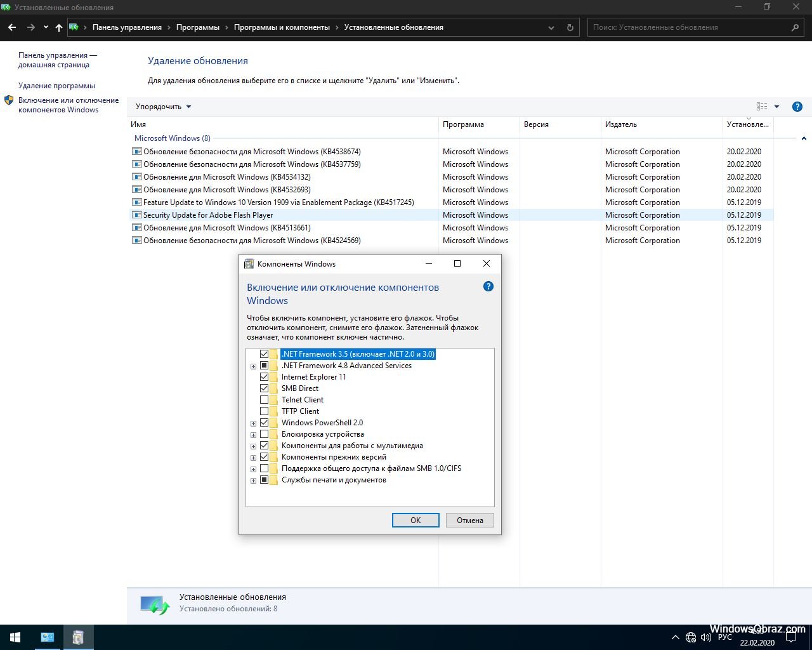Uncheck SMB Direct checkbox
This screenshot has height=650, width=812.
pyautogui.click(x=265, y=388)
